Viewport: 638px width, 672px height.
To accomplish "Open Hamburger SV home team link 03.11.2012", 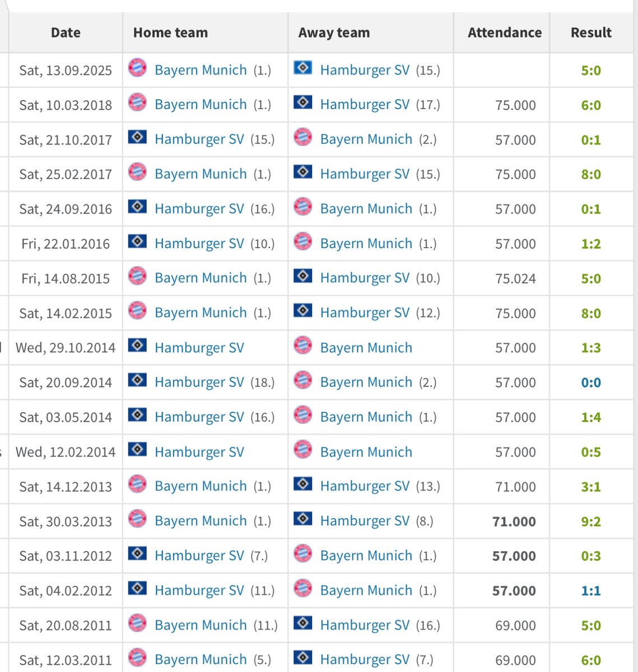I will (x=199, y=556).
